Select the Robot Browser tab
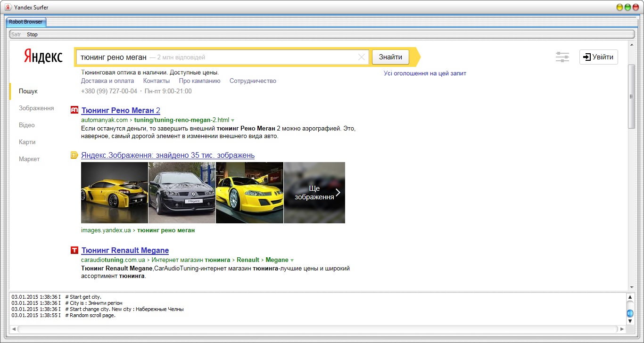Screen dimensions: 644x343 (25, 22)
